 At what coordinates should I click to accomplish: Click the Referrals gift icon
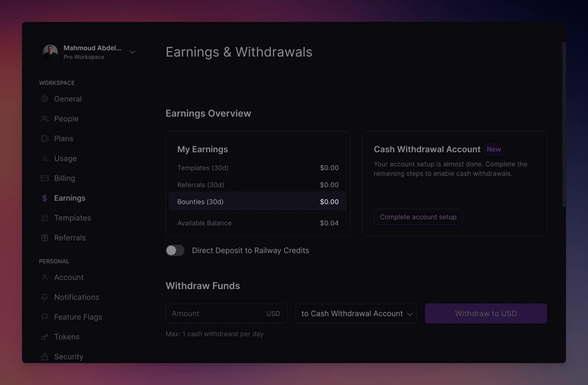[x=44, y=238]
